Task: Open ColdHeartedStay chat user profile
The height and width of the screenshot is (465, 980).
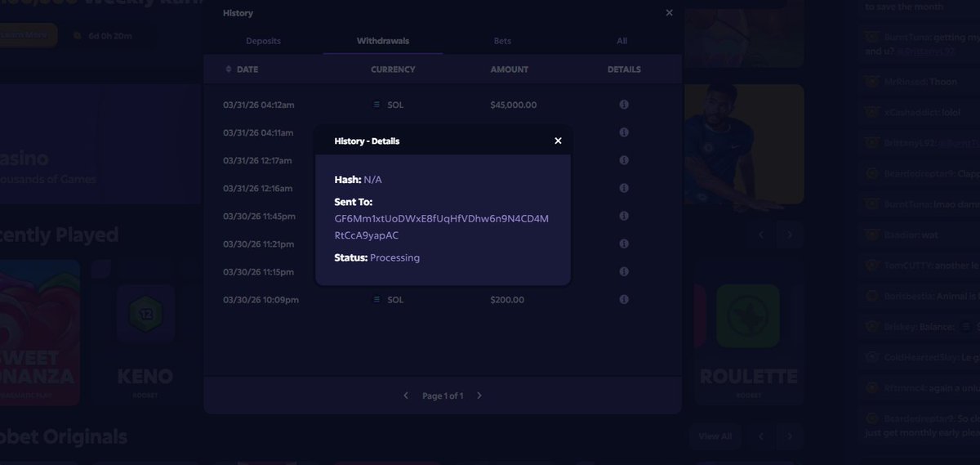Action: click(921, 357)
